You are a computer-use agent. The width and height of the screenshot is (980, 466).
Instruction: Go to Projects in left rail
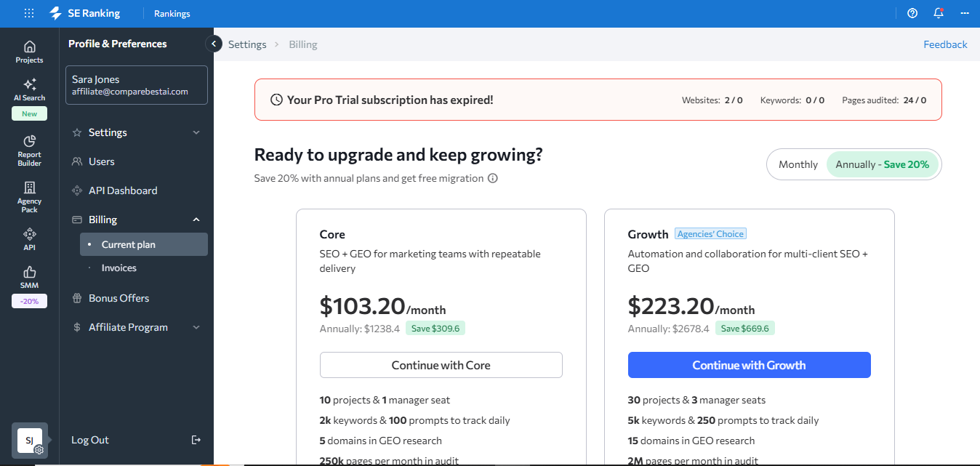[30, 52]
